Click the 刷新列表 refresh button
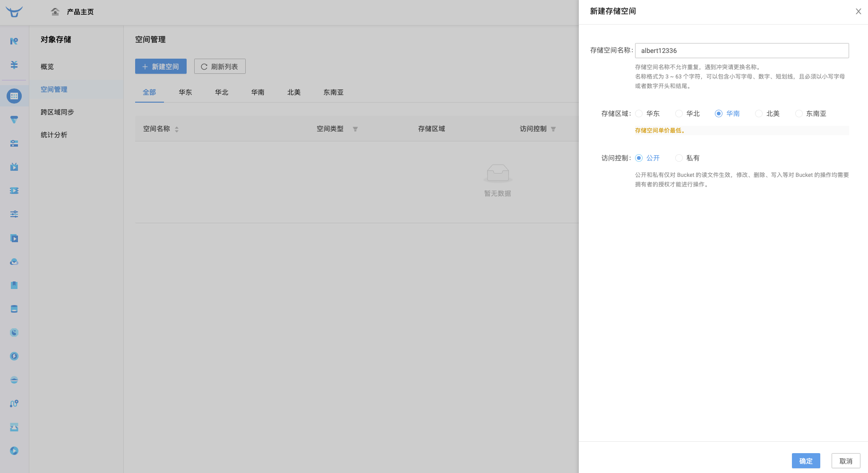 219,66
